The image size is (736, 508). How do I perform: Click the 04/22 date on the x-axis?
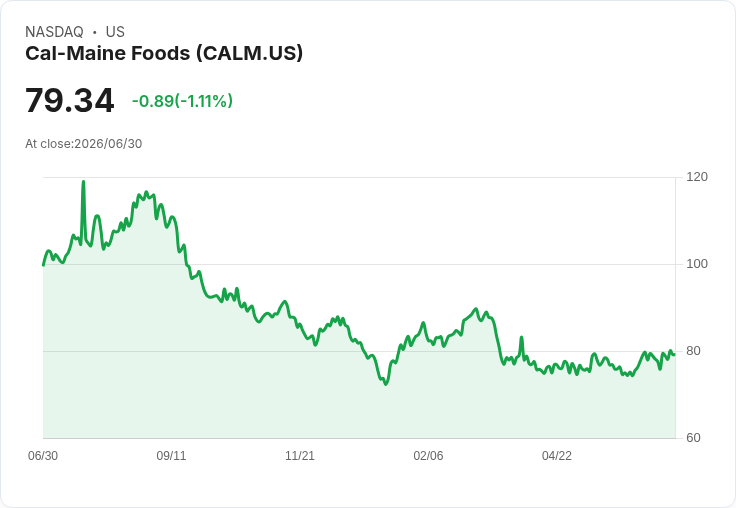557,455
